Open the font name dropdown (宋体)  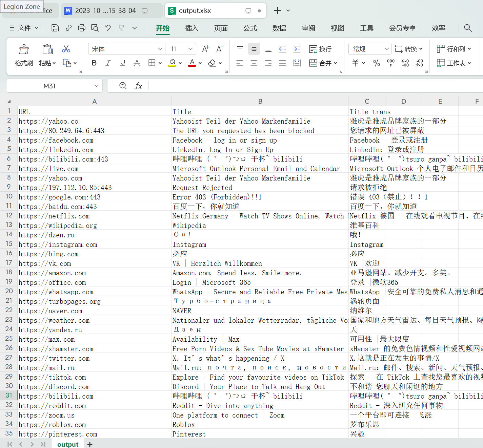[160, 49]
